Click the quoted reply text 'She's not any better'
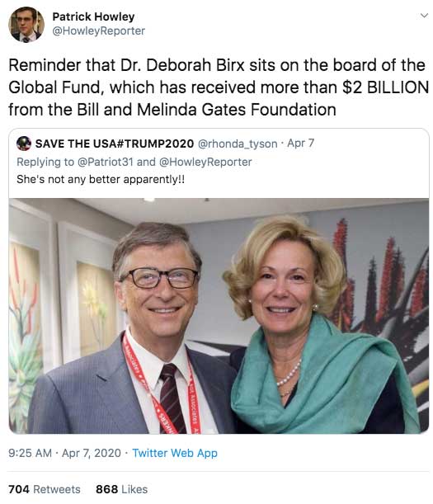Screen dimensions: 433x504 tap(101, 179)
